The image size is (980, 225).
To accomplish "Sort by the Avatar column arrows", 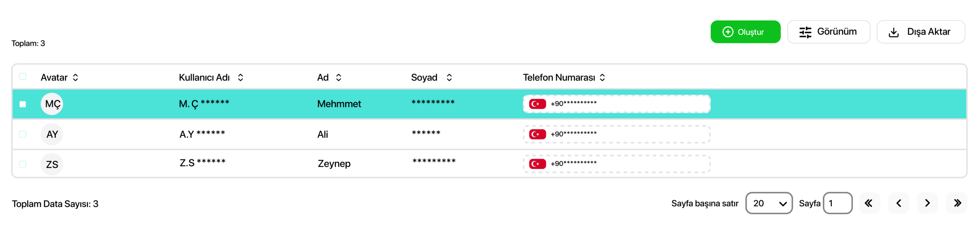I will [75, 78].
